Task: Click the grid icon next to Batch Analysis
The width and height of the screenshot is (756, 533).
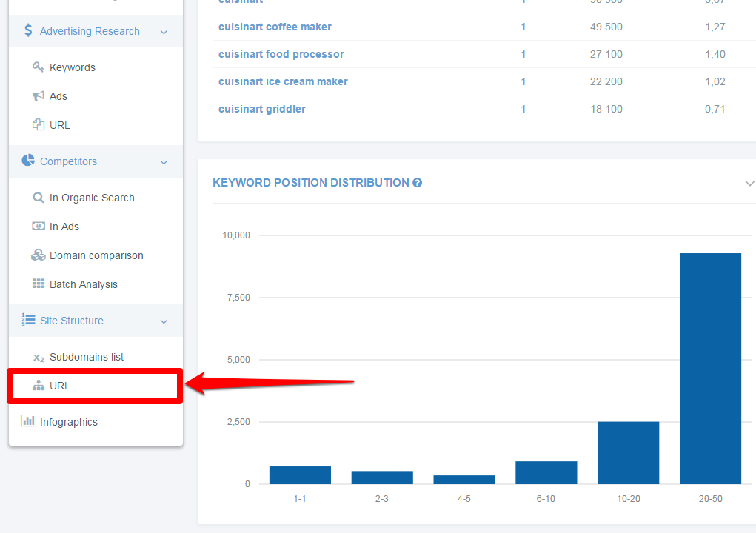Action: 39,284
